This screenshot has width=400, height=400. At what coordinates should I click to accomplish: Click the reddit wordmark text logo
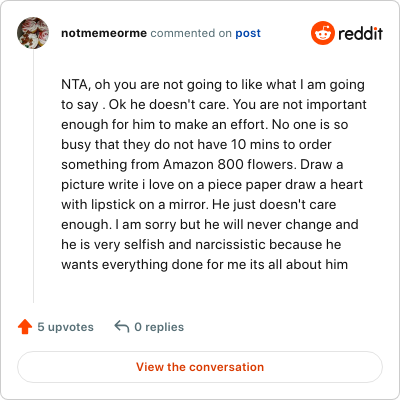click(x=360, y=33)
